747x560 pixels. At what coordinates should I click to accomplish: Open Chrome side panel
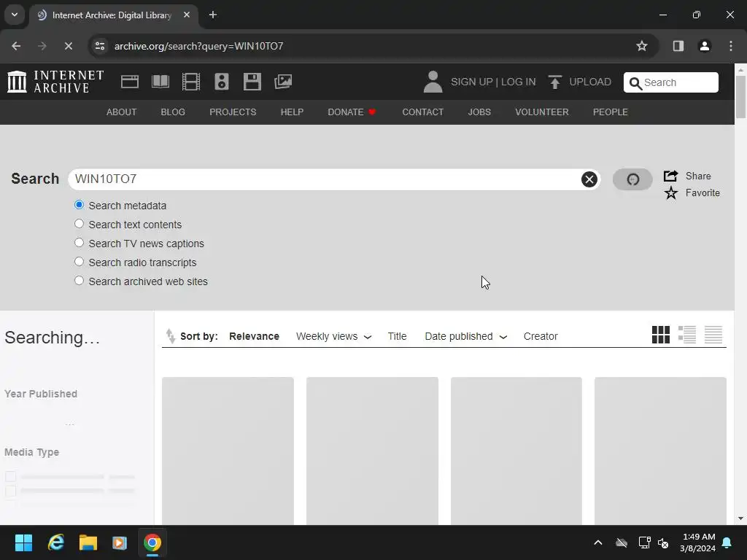678,46
